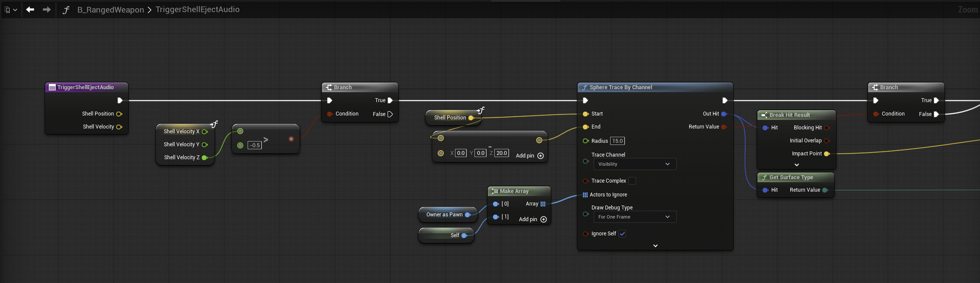Click Self reference node pin

point(465,235)
